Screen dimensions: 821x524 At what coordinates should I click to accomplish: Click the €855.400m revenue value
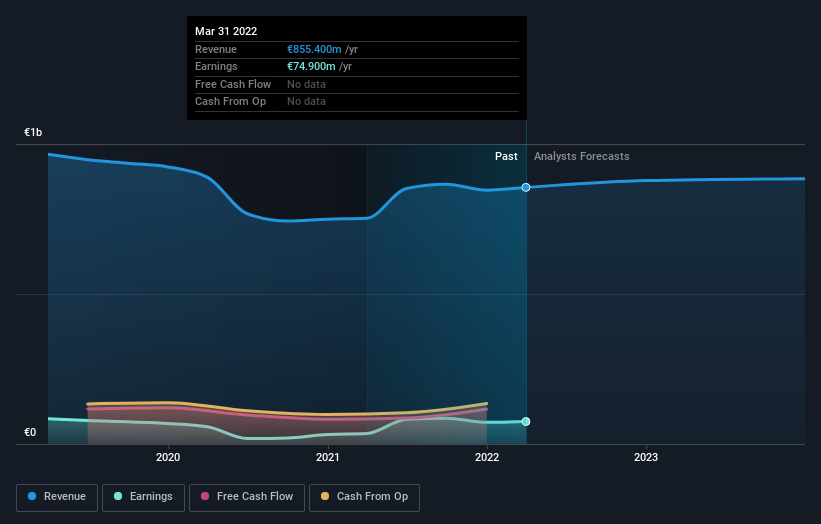(x=314, y=49)
